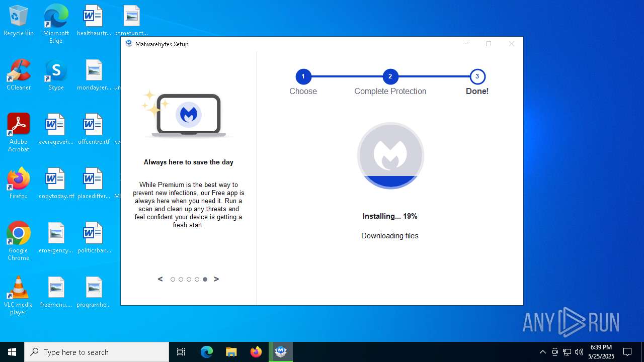Click the circular install progress indicator

[x=390, y=155]
